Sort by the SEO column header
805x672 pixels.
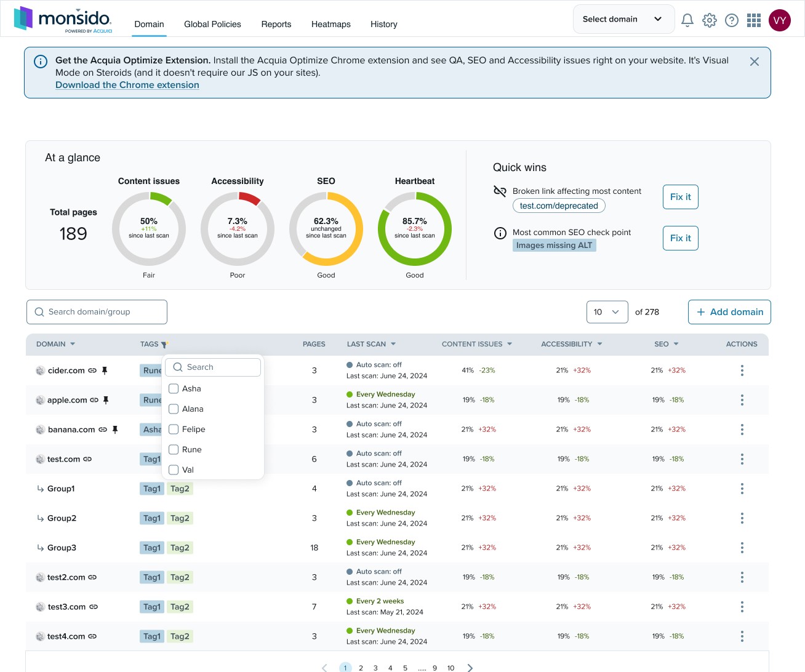pyautogui.click(x=667, y=344)
